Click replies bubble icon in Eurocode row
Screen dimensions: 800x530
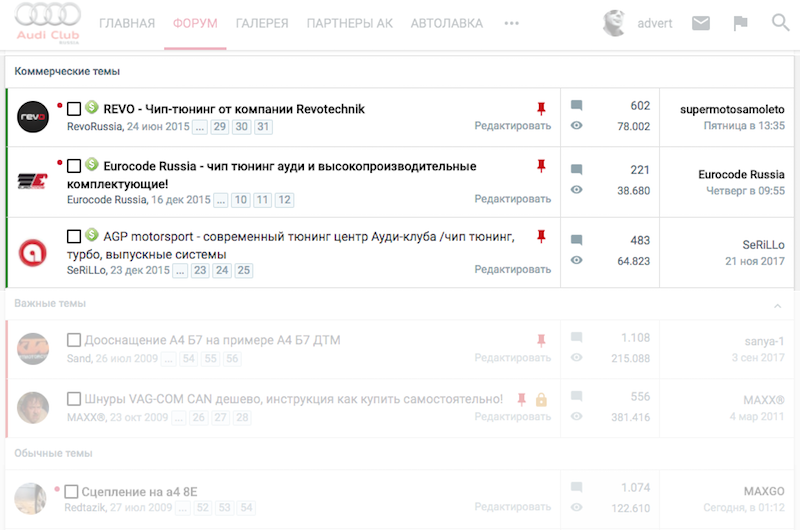577,169
